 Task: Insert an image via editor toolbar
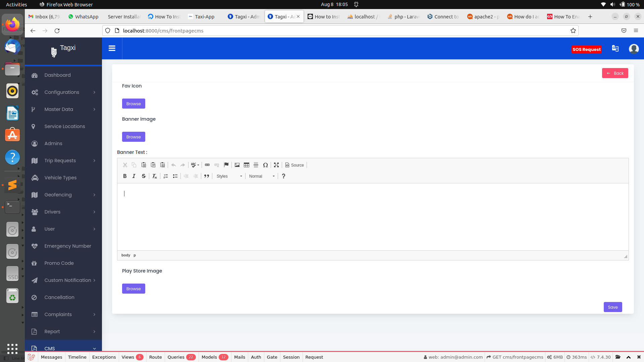point(237,165)
